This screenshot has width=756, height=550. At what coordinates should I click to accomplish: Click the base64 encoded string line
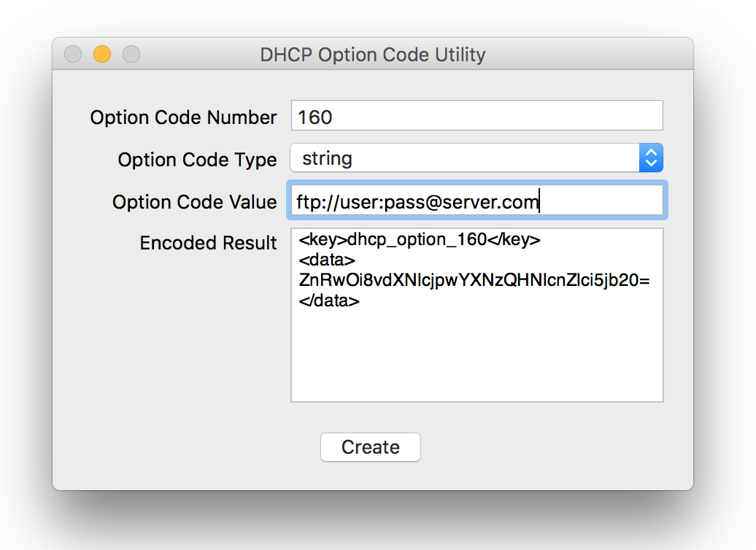pos(474,280)
